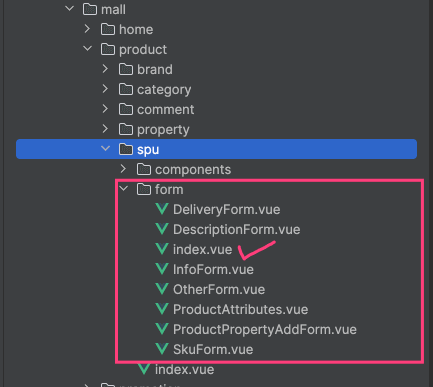Screen dimensions: 433x387
Task: Click the folder icon of the form directory
Action: point(144,189)
